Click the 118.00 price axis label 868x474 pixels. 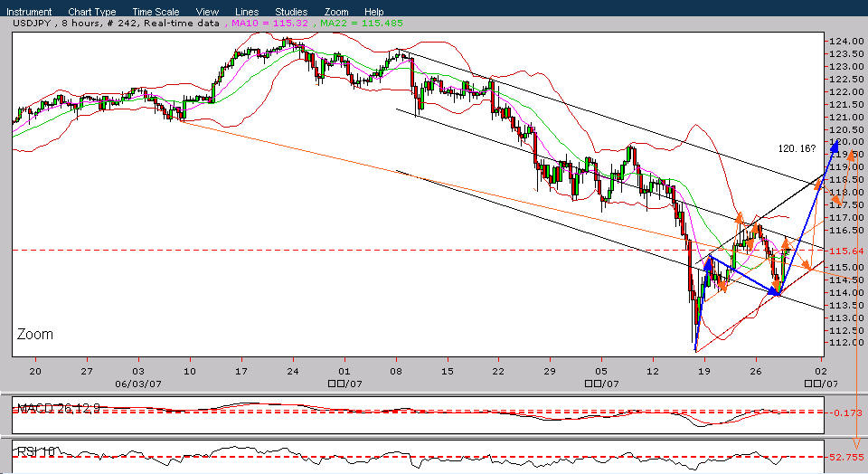pos(846,192)
